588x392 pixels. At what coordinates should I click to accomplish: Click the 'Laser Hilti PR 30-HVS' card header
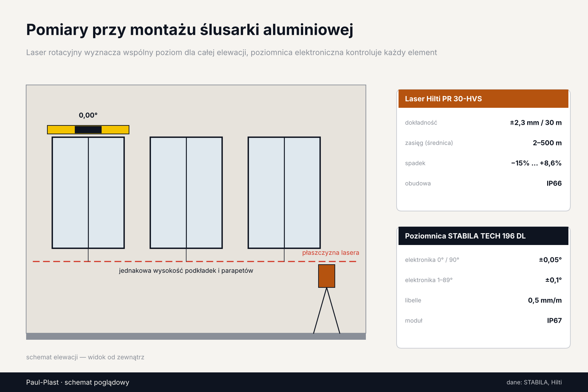(x=483, y=99)
